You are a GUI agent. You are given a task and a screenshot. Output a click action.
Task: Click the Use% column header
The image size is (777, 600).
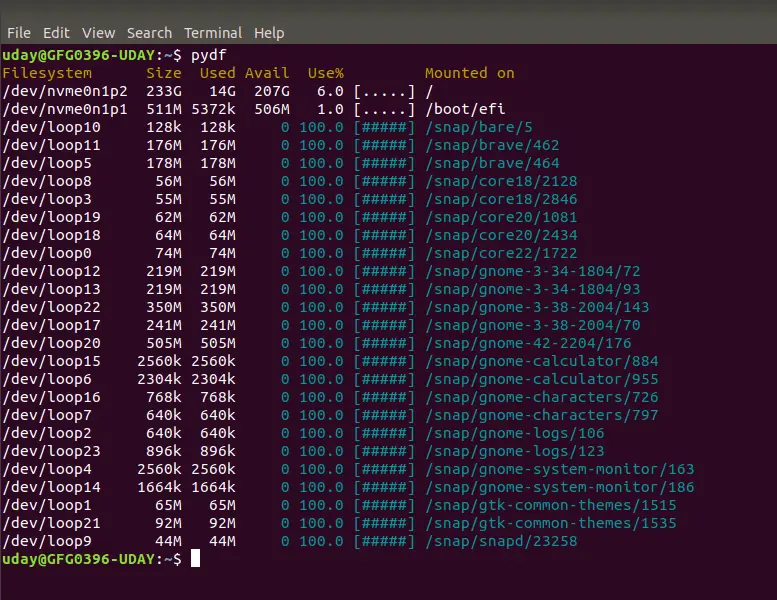click(x=326, y=73)
